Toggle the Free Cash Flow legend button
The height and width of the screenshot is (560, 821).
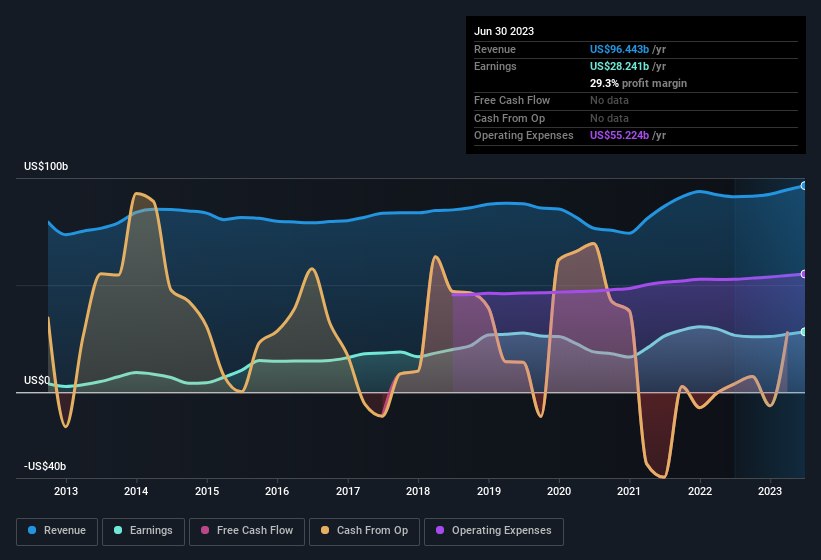click(x=247, y=531)
